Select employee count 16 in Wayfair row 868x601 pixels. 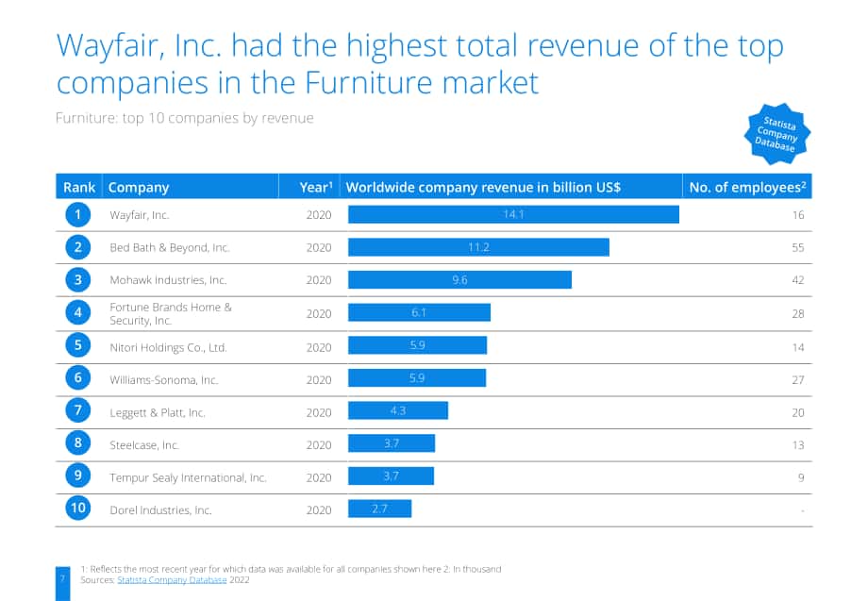tap(797, 215)
